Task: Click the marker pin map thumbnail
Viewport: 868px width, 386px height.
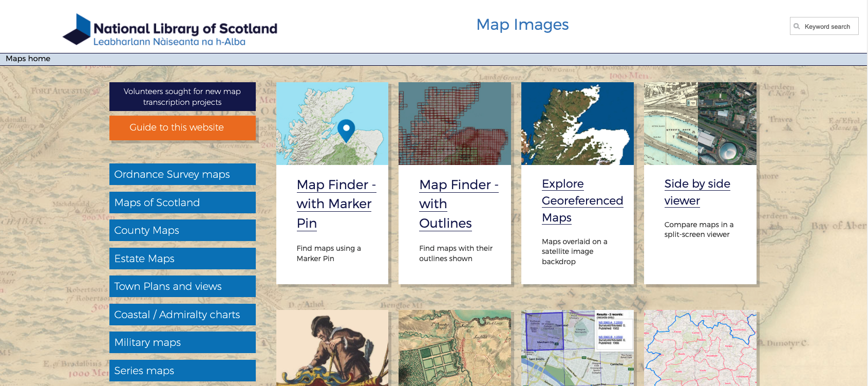Action: coord(332,123)
